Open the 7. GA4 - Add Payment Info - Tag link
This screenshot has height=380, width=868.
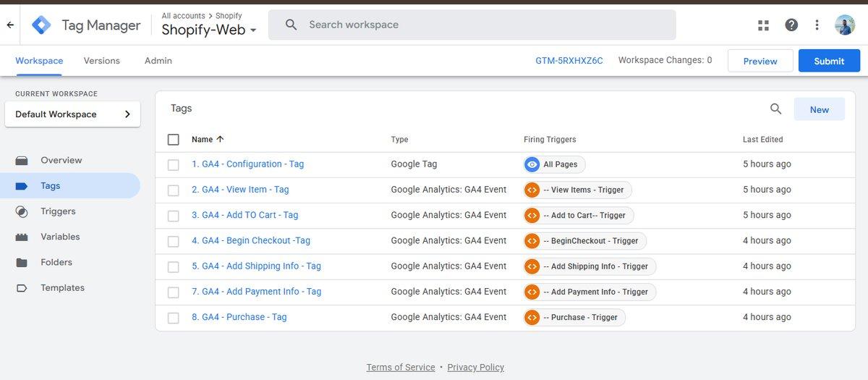[x=257, y=291]
